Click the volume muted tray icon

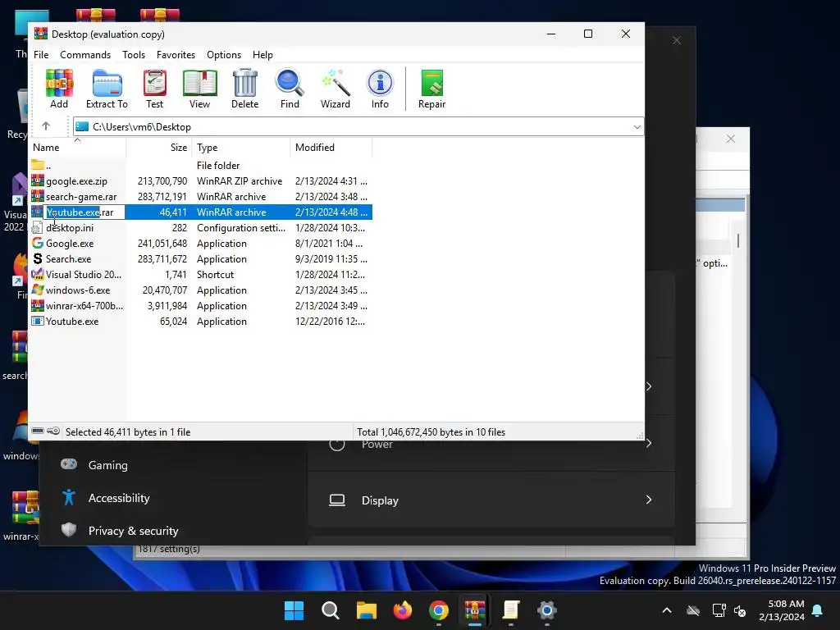(x=740, y=610)
